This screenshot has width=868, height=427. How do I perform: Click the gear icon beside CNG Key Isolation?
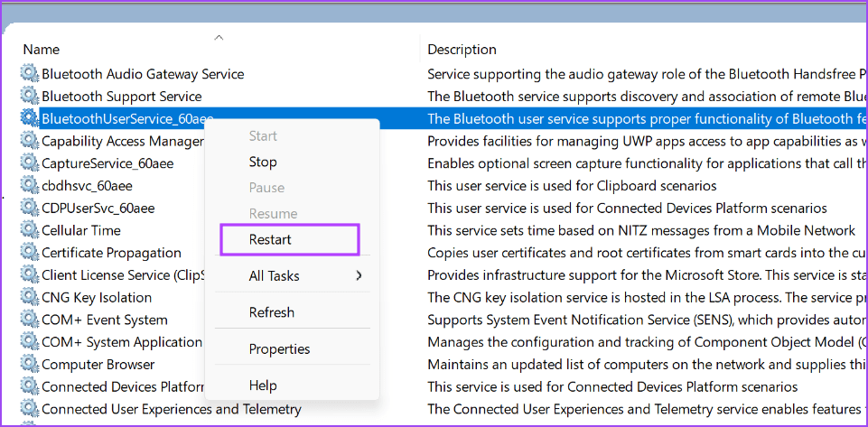point(28,297)
